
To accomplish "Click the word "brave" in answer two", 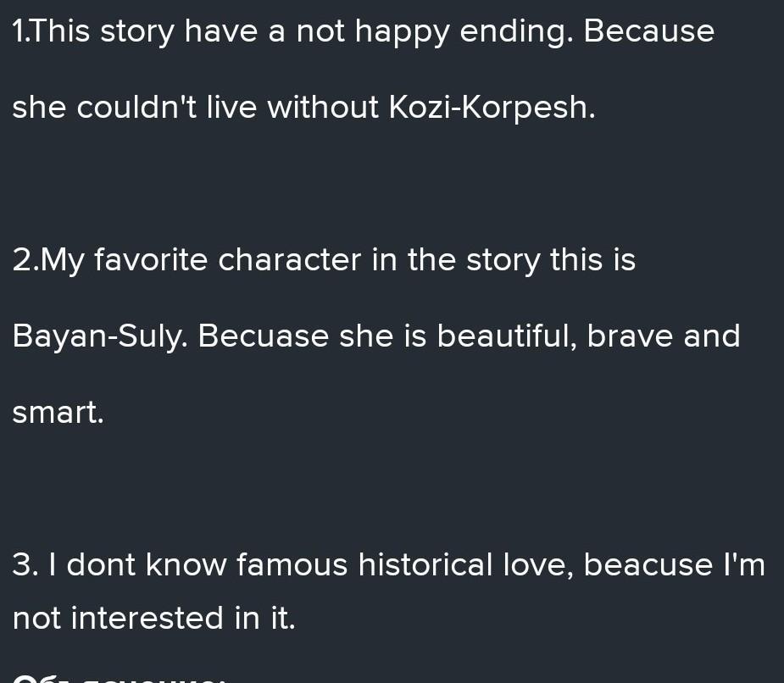I will [630, 336].
